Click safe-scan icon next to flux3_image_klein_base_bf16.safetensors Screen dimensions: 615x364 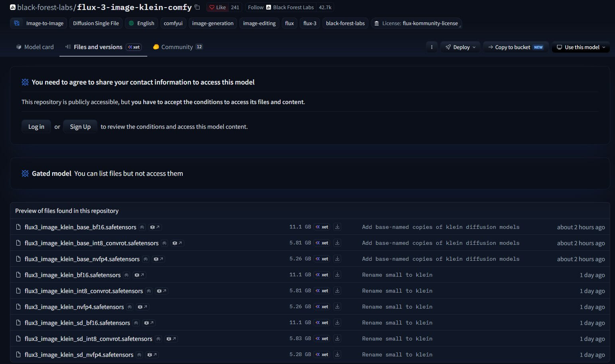(x=142, y=227)
